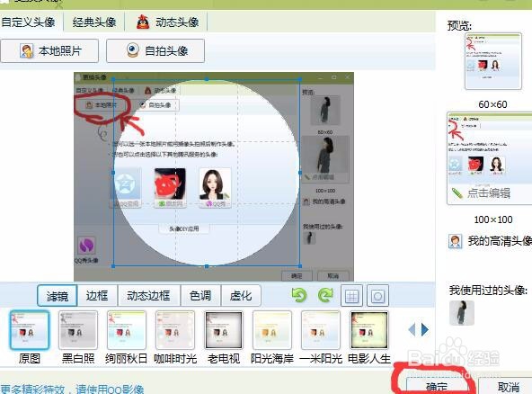This screenshot has height=394, width=532.
Task: Choose the 绚丽秋日 filter thumbnail
Action: (x=126, y=330)
